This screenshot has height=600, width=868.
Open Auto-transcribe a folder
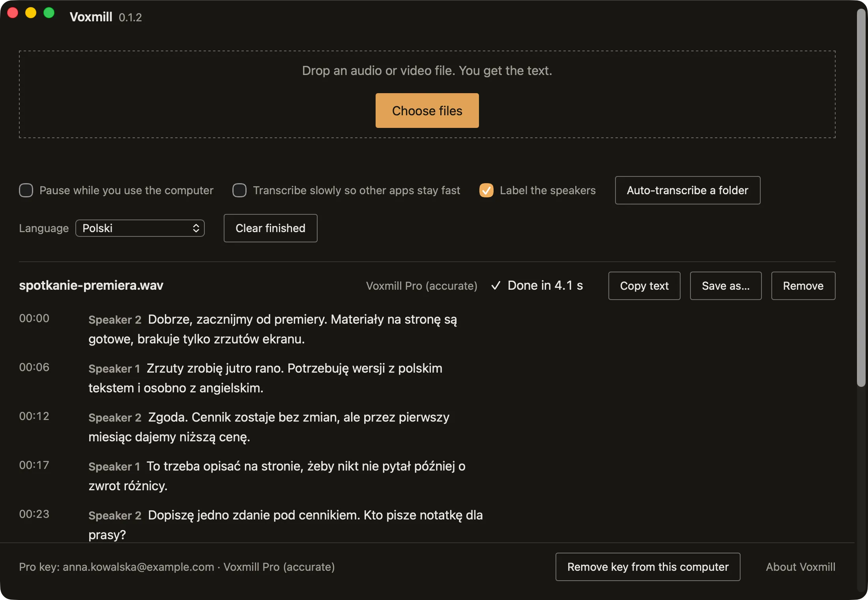point(688,190)
